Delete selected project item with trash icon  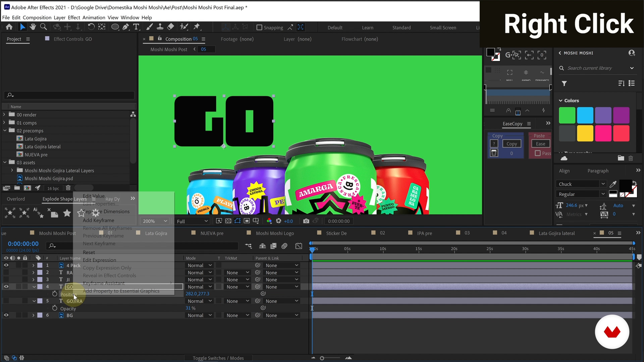68,188
